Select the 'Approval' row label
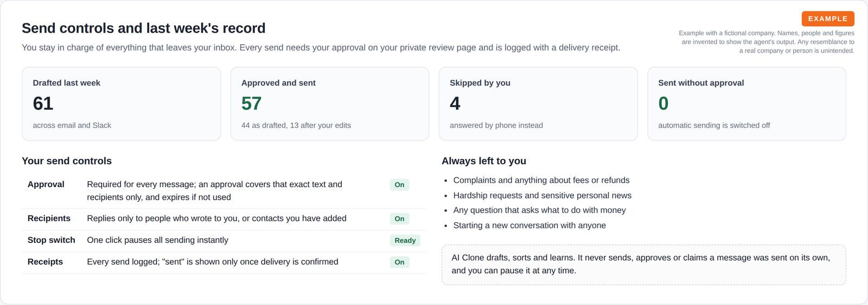Screen dimensions: 868x305 coord(46,185)
